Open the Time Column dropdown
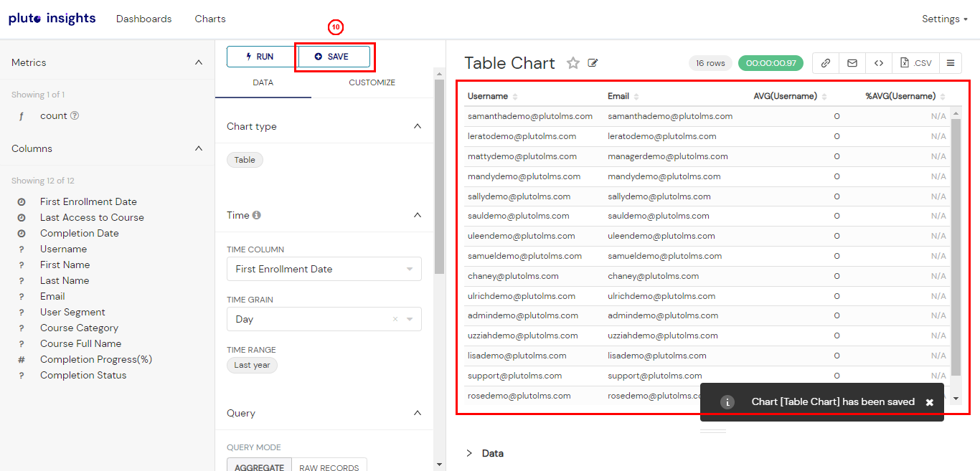Screen dimensions: 980x471 click(x=324, y=269)
